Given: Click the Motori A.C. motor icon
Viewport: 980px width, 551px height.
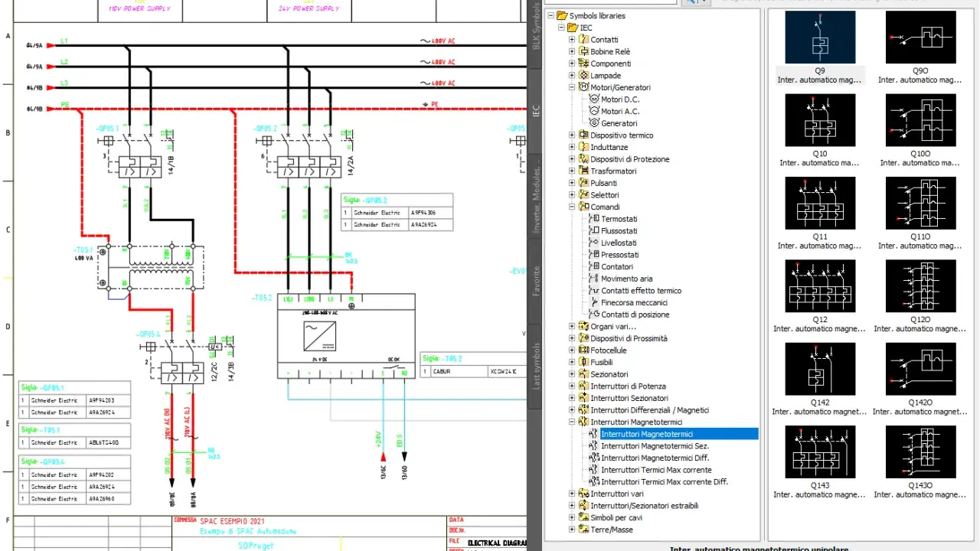Looking at the screenshot, I should pos(595,111).
